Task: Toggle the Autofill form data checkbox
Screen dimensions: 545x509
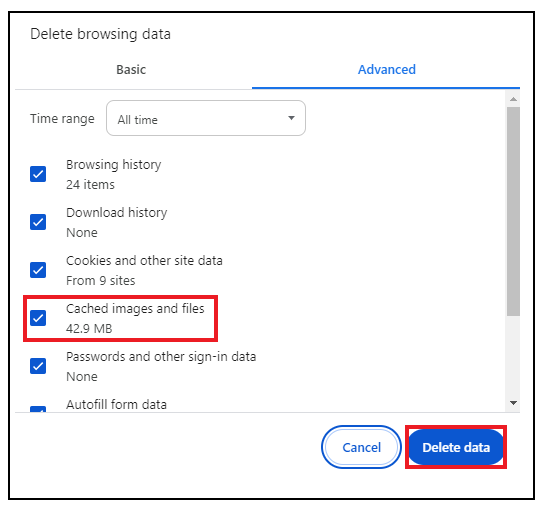Action: 38,409
